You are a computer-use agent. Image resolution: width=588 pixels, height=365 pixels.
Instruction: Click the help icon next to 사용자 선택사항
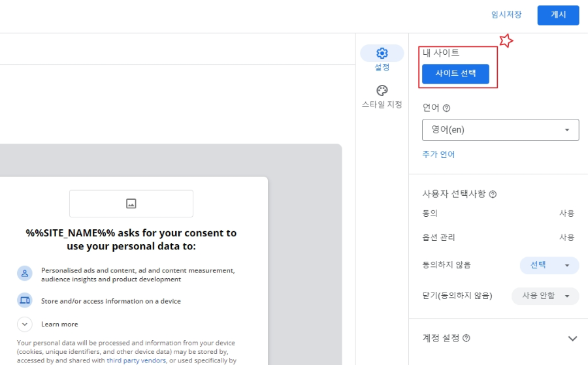coord(493,194)
